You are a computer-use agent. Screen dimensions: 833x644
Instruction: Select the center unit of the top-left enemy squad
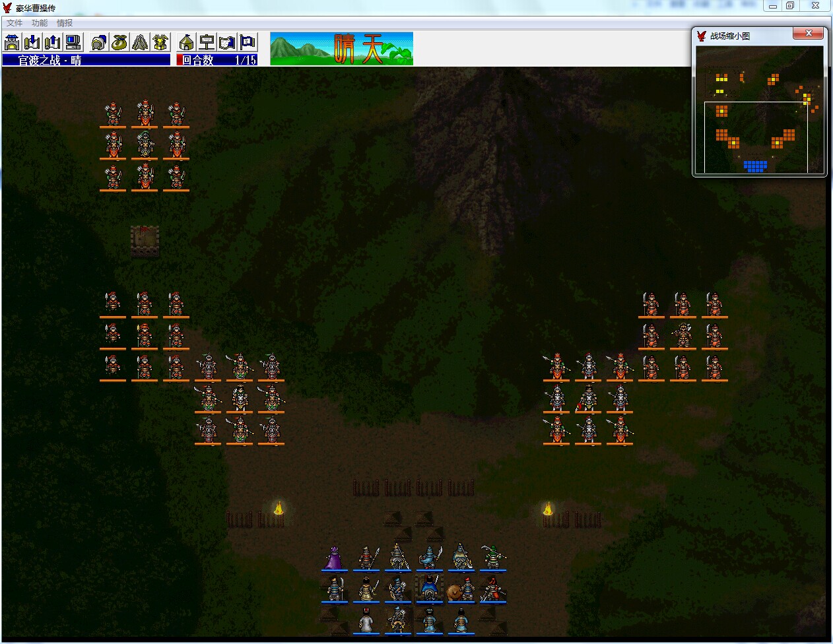click(145, 146)
